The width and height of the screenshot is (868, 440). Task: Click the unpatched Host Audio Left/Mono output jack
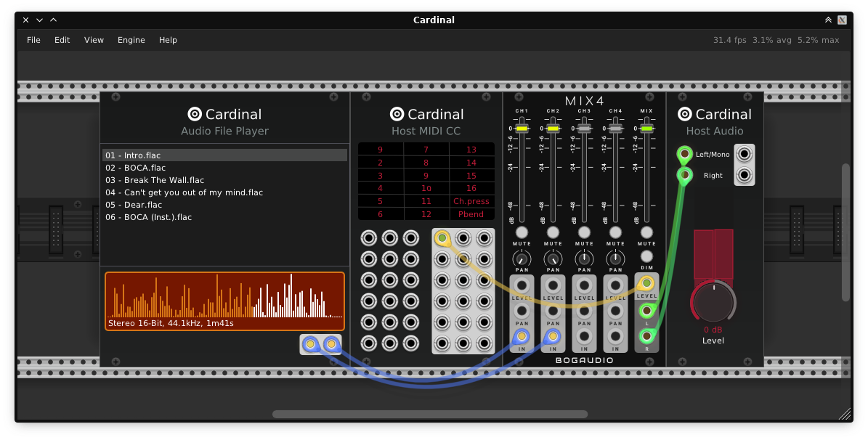click(x=745, y=154)
